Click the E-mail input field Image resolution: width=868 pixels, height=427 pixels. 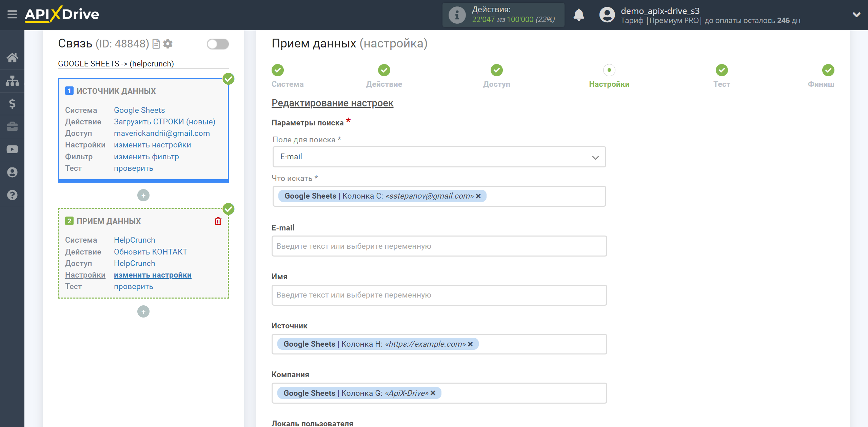438,246
